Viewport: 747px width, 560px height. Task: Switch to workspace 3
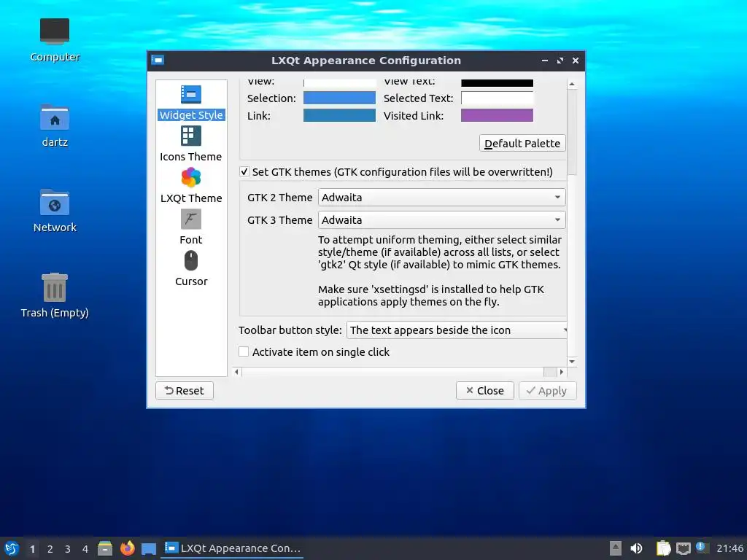pyautogui.click(x=68, y=549)
